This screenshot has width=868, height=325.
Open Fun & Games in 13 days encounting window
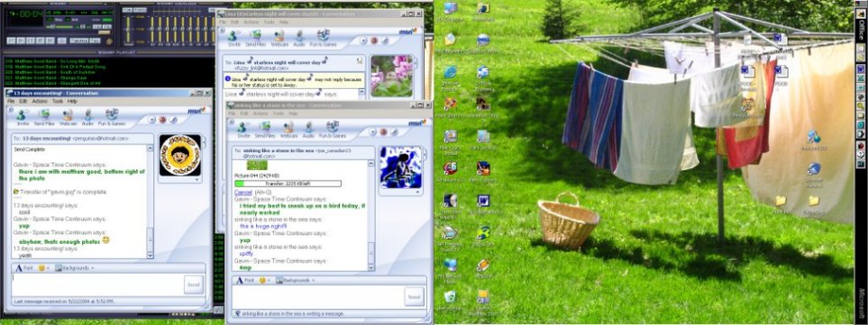pyautogui.click(x=111, y=117)
